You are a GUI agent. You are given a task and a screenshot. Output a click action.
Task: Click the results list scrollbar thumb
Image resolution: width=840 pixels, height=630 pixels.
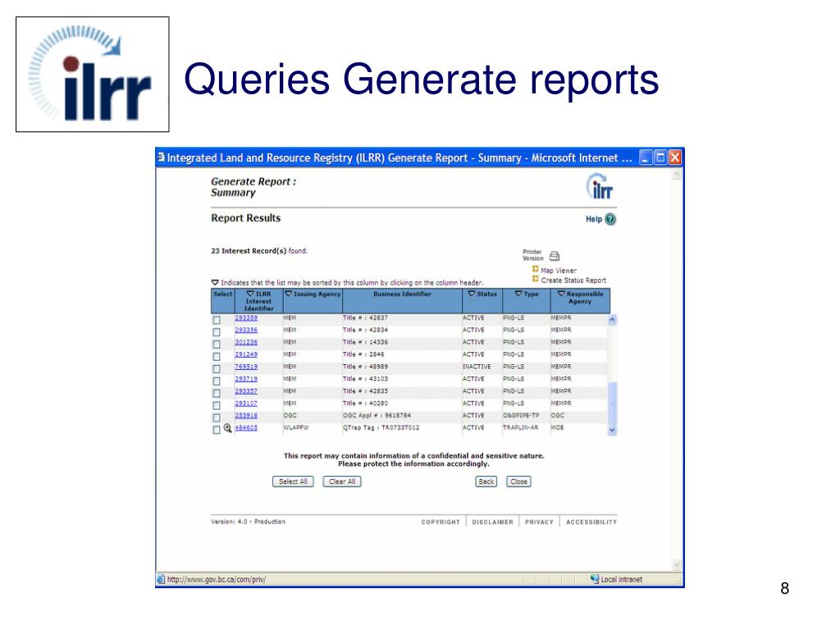click(x=612, y=403)
